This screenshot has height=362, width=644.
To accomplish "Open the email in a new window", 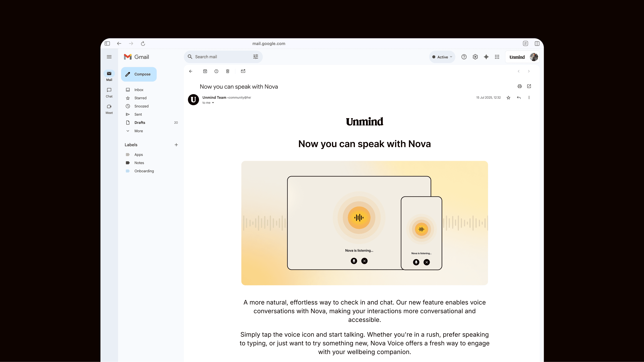I will tap(529, 86).
